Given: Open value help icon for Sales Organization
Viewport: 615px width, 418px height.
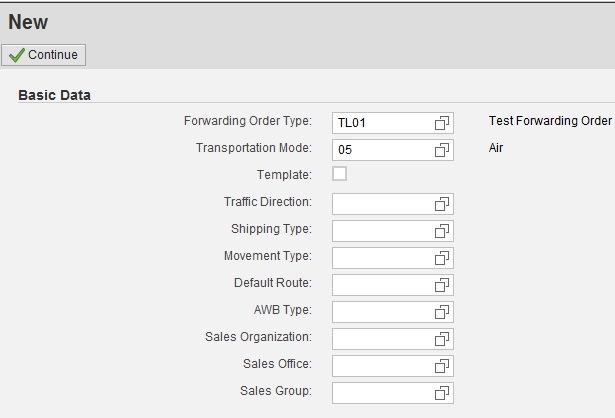Looking at the screenshot, I should tap(442, 340).
